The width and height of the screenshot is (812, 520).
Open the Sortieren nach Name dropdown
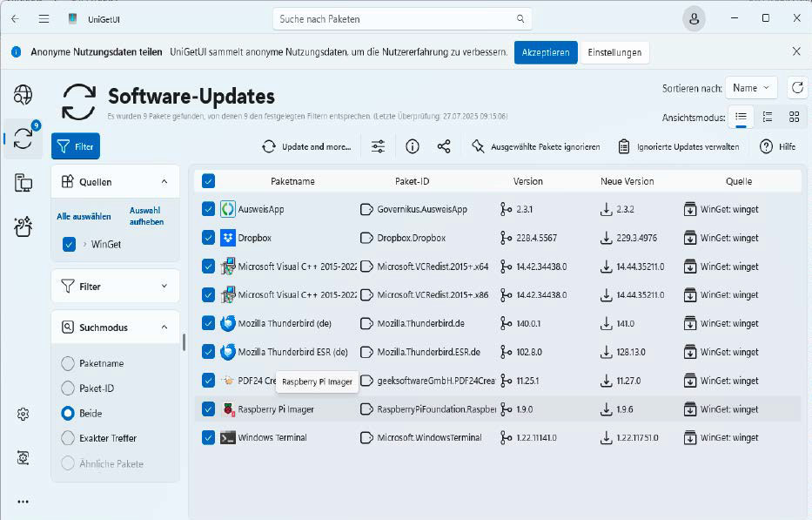(751, 88)
